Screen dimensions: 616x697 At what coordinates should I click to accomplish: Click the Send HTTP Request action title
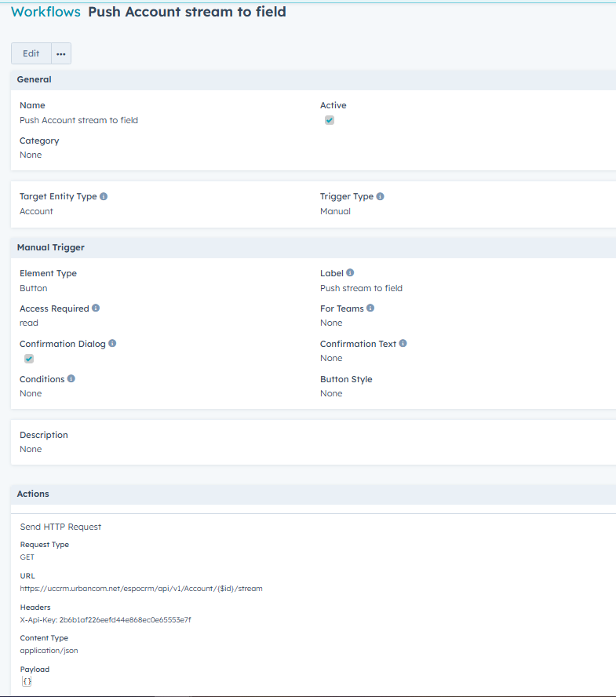click(60, 527)
